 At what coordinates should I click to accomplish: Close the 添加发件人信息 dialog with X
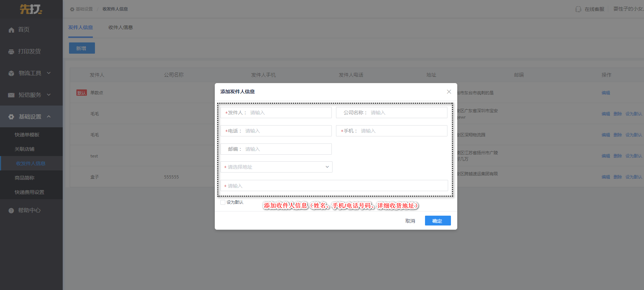click(449, 92)
